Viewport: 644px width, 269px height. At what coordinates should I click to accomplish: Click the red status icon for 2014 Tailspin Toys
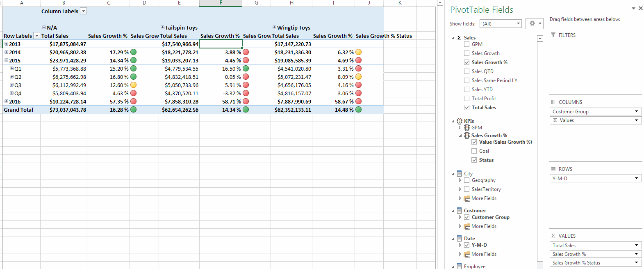pos(246,52)
